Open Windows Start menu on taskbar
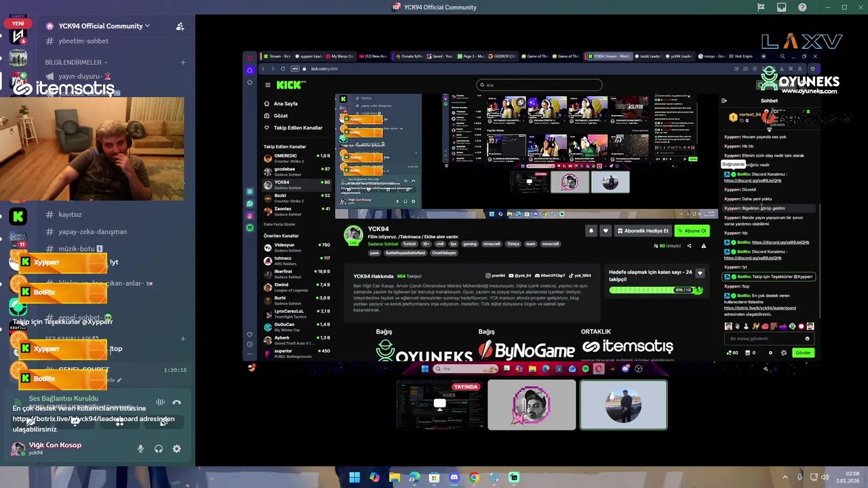The width and height of the screenshot is (868, 488). tap(355, 478)
